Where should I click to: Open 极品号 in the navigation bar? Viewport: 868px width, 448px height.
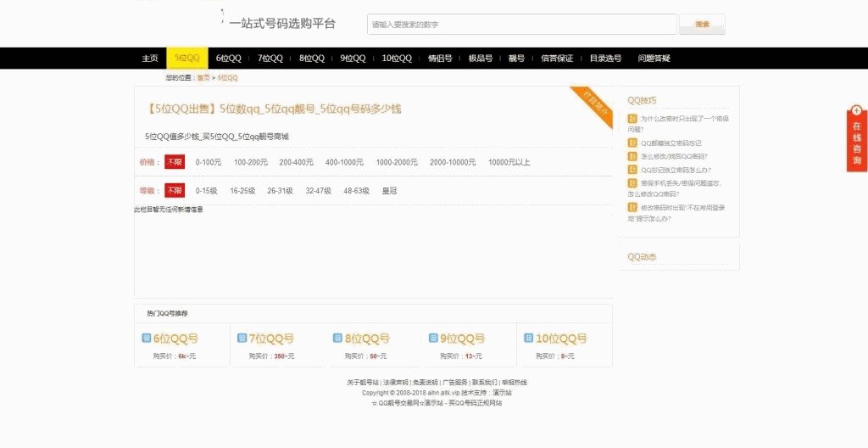pyautogui.click(x=481, y=59)
